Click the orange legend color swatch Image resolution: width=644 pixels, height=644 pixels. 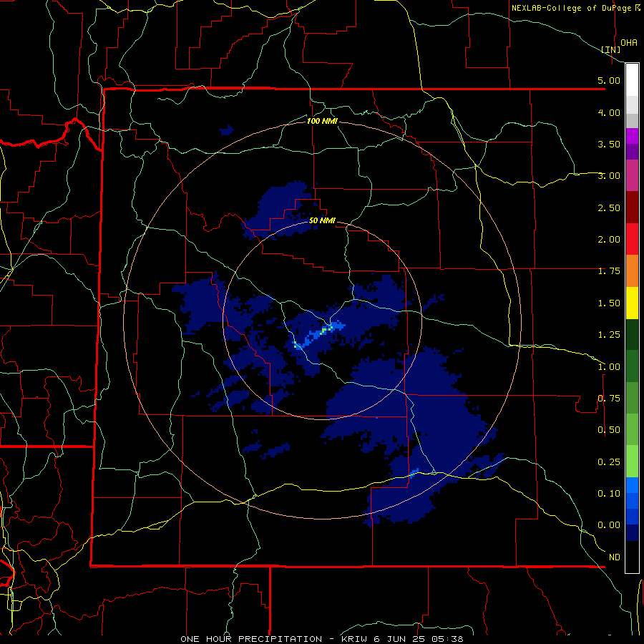pos(632,271)
